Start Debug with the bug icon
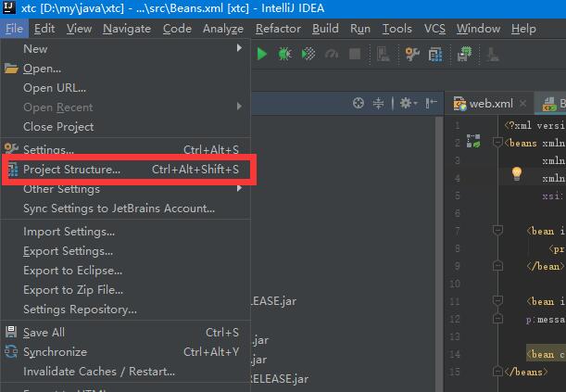This screenshot has width=566, height=392. [x=284, y=54]
